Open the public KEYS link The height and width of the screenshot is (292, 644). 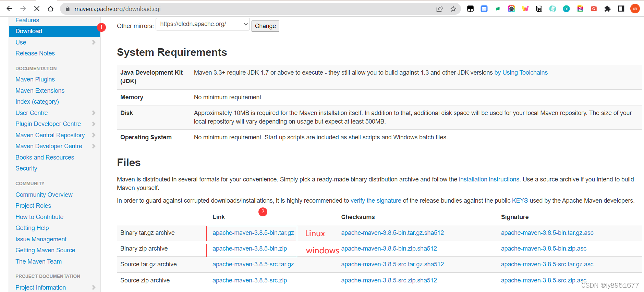click(520, 201)
